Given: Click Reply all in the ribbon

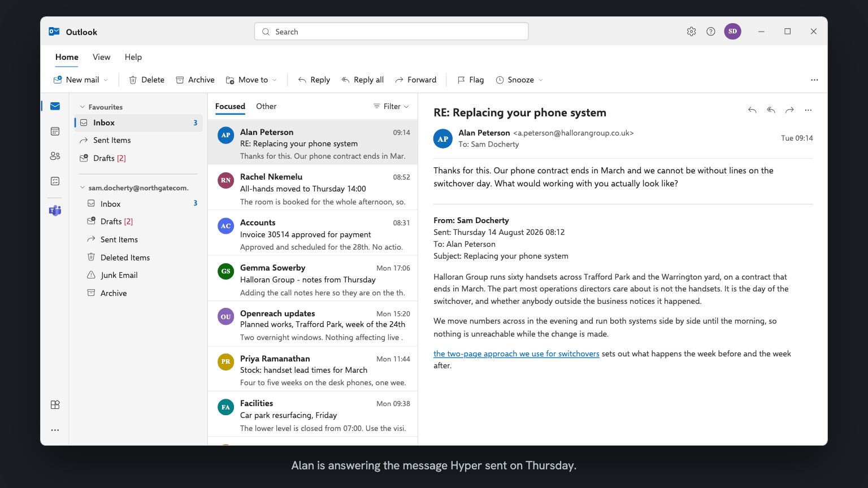Looking at the screenshot, I should point(363,80).
